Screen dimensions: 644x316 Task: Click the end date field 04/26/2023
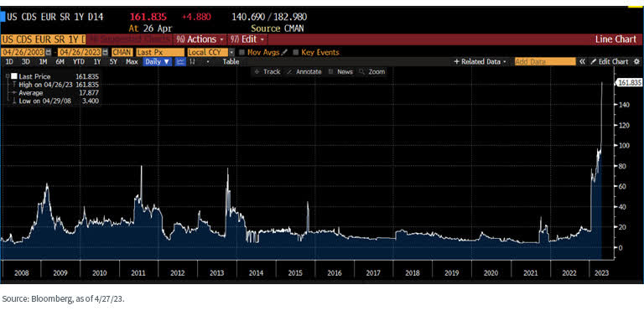coord(80,53)
